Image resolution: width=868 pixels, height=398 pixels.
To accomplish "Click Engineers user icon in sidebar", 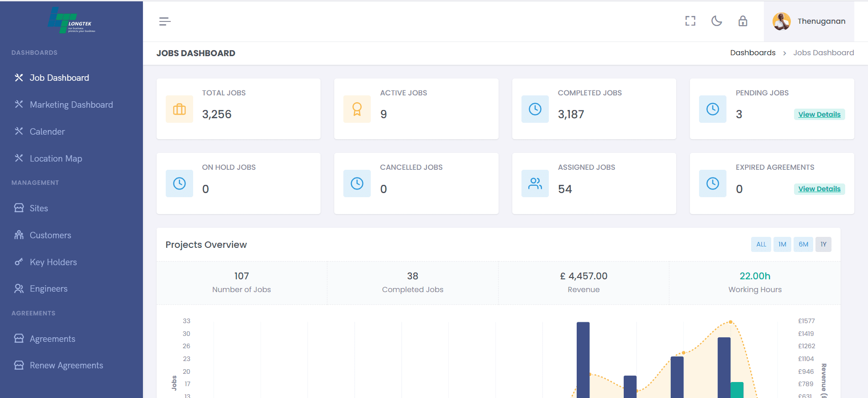I will tap(19, 288).
